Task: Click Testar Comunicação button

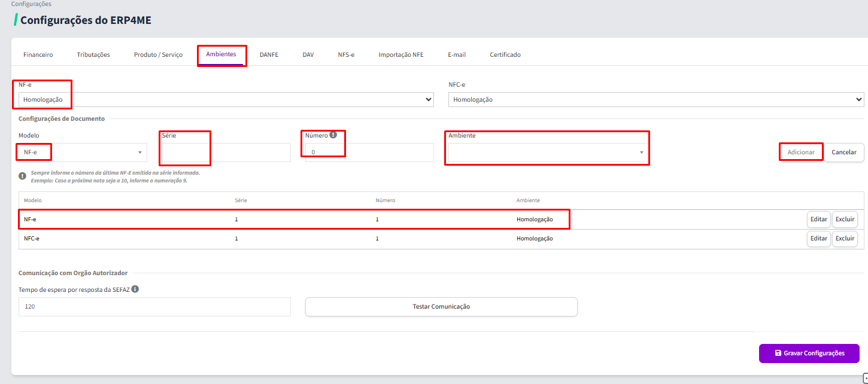Action: tap(441, 307)
